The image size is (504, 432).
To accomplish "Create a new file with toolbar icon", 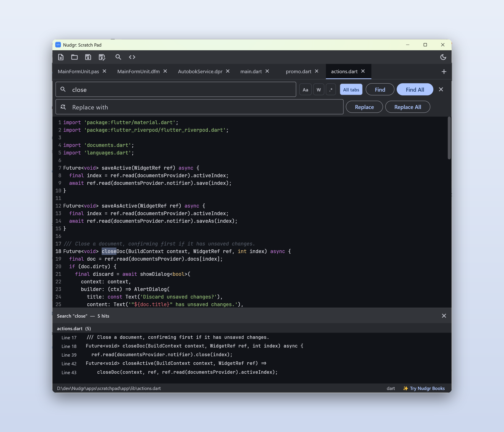I will click(61, 57).
